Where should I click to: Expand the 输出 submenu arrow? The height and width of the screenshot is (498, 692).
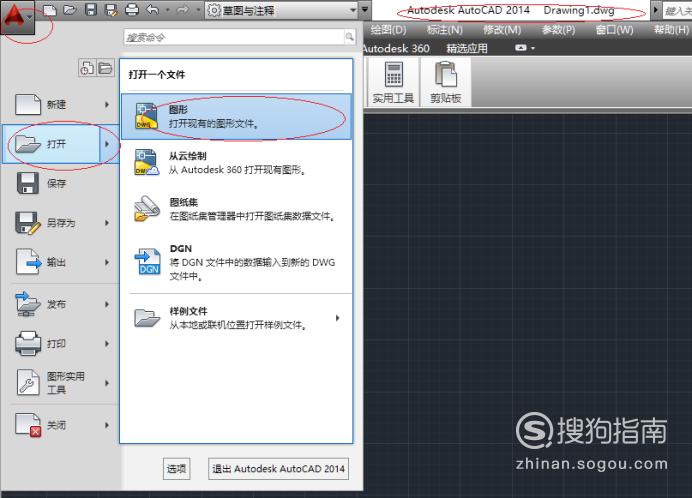[x=107, y=262]
